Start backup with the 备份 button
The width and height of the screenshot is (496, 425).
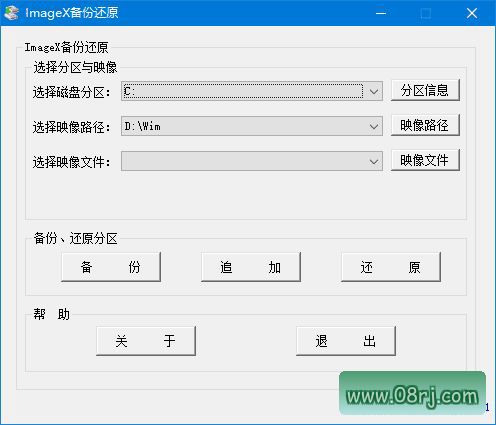click(x=111, y=267)
